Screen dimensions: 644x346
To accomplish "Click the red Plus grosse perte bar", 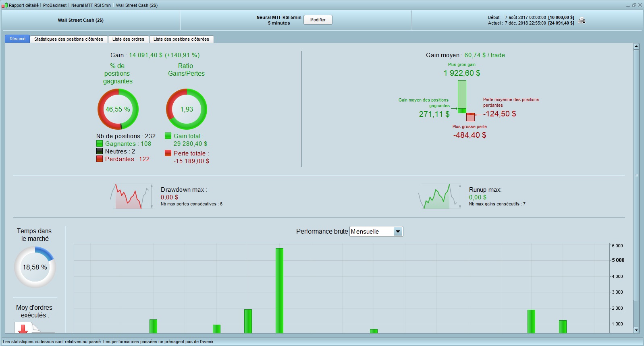I will tap(470, 117).
